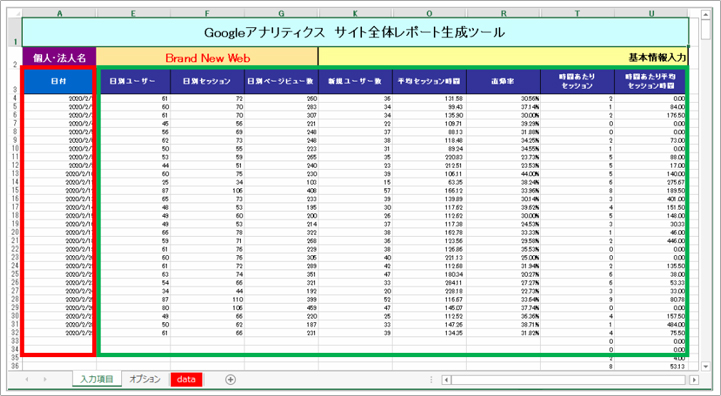Click the 日付 column header cell
This screenshot has height=396, width=721.
click(58, 81)
